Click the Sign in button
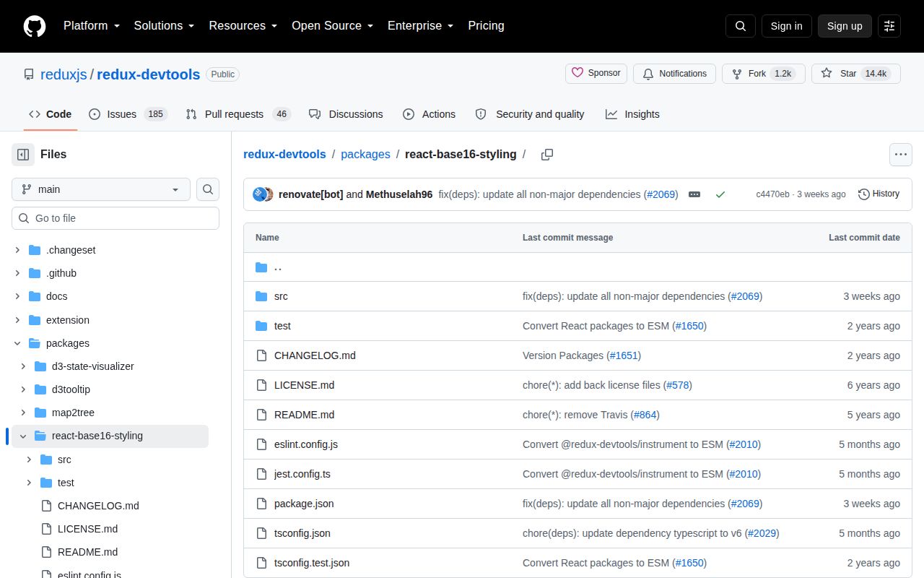The width and height of the screenshot is (924, 578). [x=786, y=26]
